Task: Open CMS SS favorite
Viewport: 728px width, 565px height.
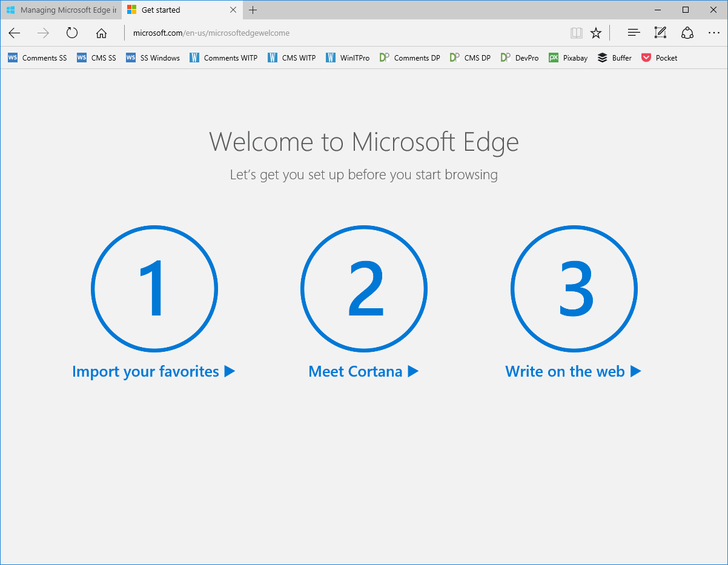Action: pyautogui.click(x=96, y=58)
